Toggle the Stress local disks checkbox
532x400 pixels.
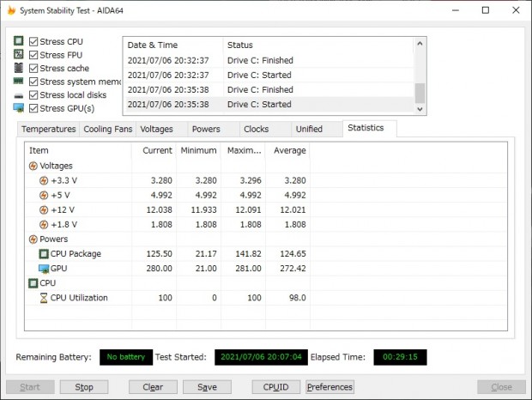pos(33,94)
